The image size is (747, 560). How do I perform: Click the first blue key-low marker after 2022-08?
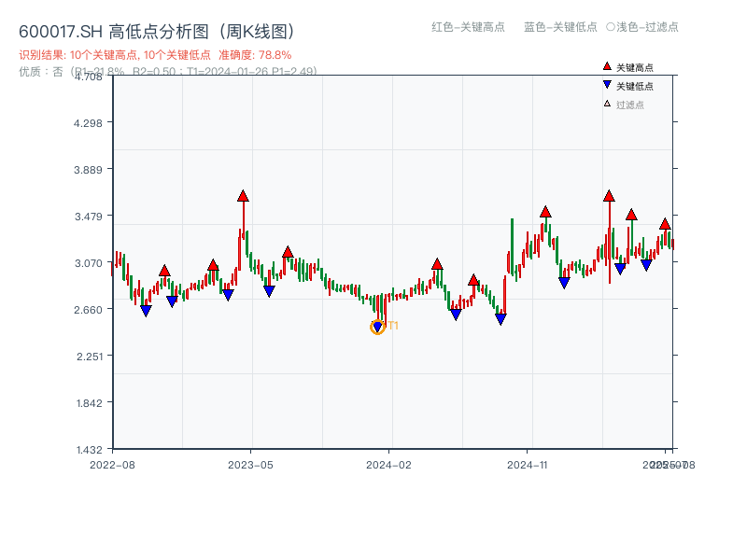click(x=146, y=311)
